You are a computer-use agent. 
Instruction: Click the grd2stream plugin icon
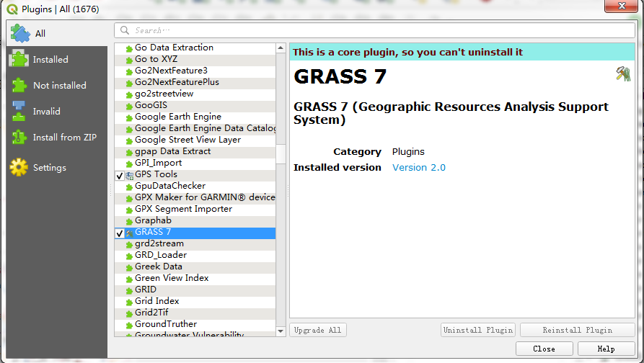[x=129, y=245]
